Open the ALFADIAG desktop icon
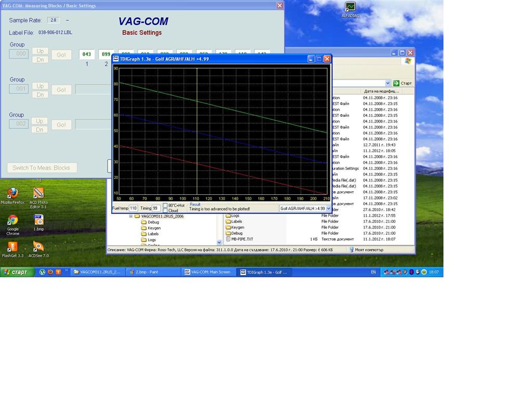Screen dimensions: 532x399 [350, 7]
